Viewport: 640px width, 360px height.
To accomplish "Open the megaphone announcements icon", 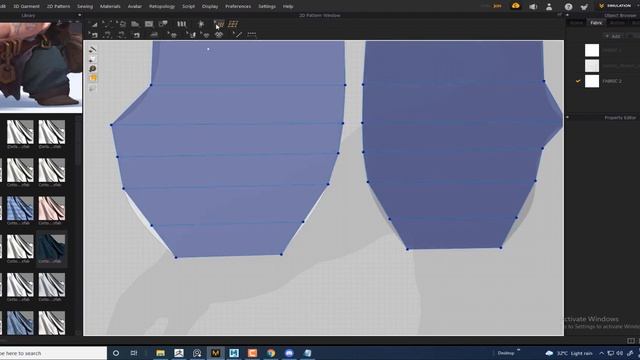I will 533,6.
